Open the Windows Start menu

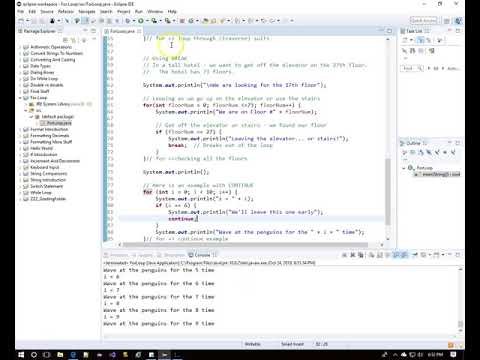pos(21,355)
